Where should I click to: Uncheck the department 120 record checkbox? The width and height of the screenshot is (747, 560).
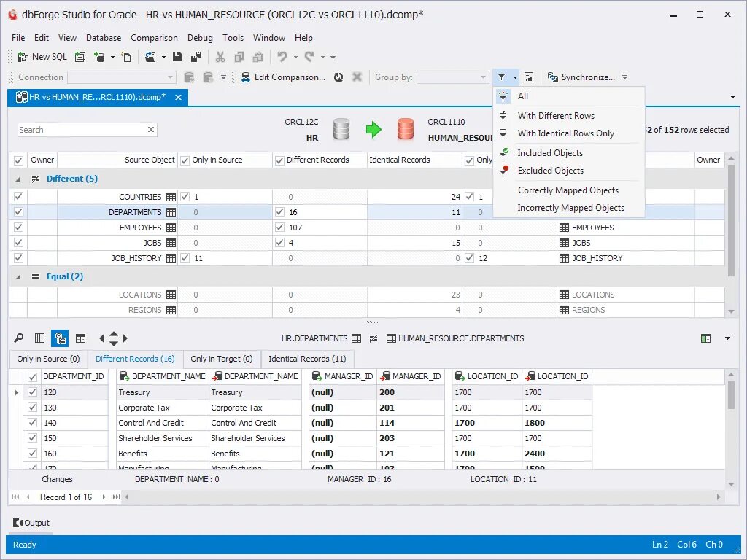pyautogui.click(x=32, y=392)
